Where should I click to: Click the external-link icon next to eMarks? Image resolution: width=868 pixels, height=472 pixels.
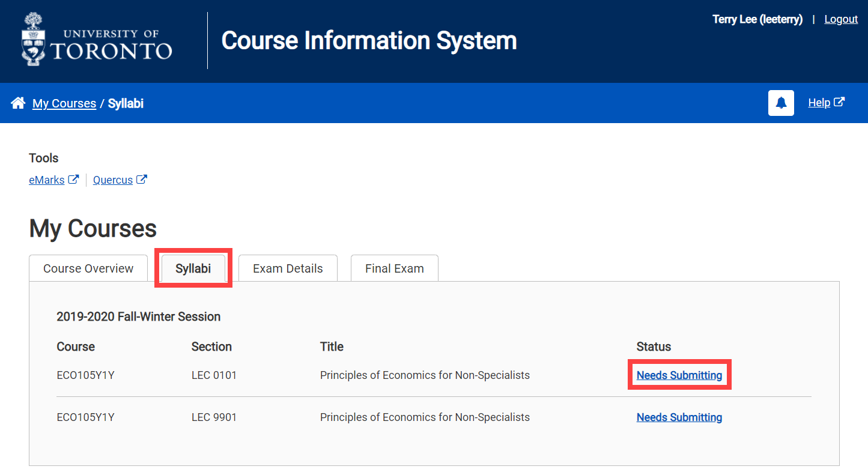click(73, 180)
